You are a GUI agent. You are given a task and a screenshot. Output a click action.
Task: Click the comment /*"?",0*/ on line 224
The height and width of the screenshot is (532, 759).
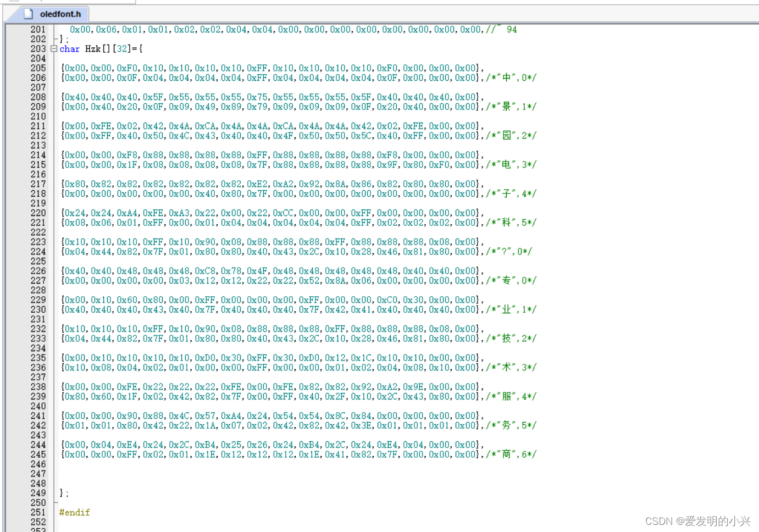(x=509, y=252)
